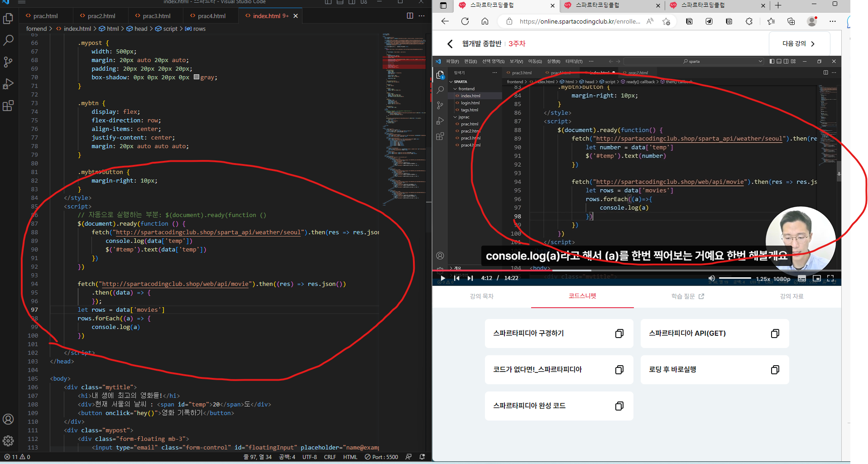Split the VS Code editor

(x=410, y=16)
